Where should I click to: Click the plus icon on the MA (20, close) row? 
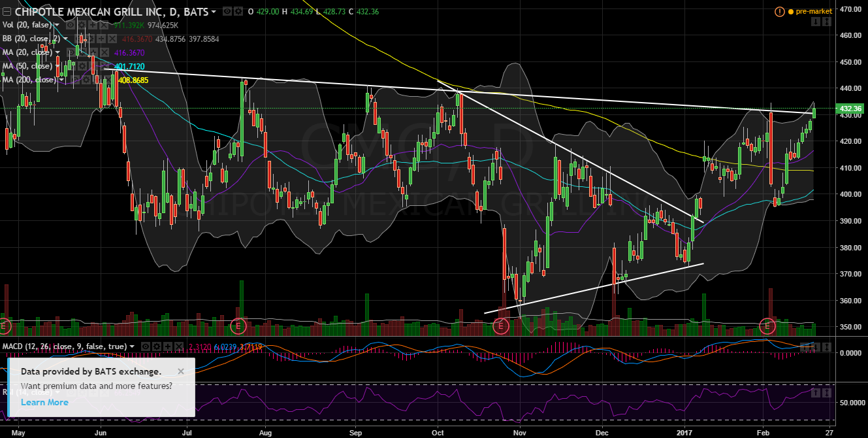[x=93, y=52]
